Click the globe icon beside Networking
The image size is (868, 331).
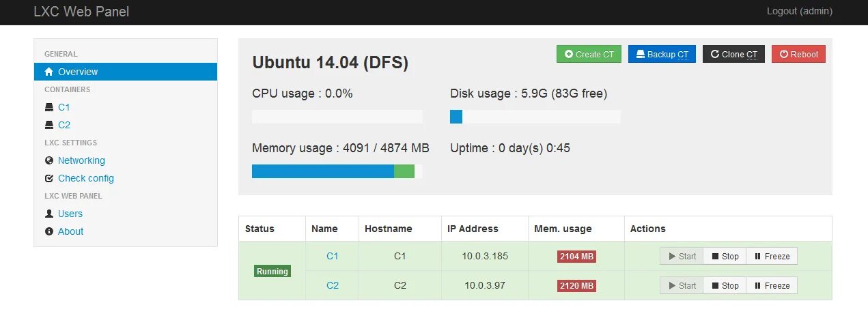coord(48,160)
